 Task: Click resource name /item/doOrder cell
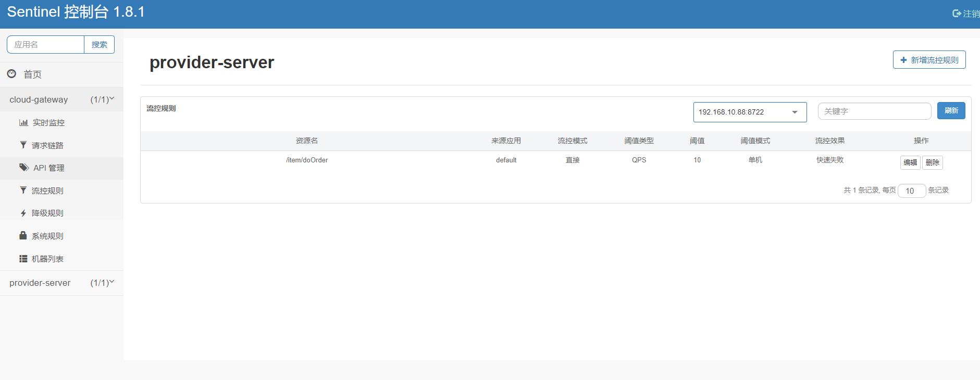(307, 160)
